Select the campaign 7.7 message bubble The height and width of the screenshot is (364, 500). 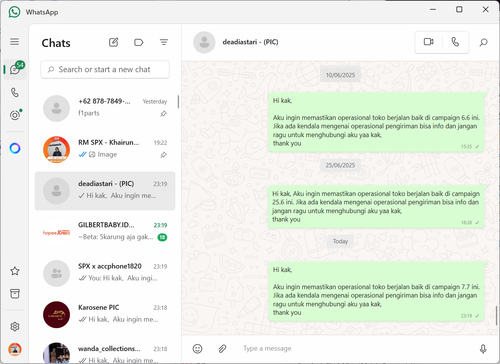376,291
